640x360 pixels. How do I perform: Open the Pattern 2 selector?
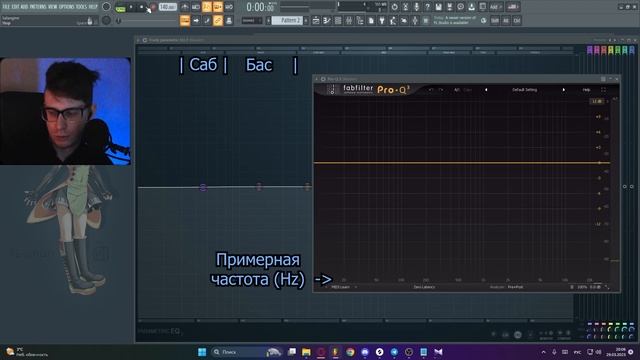point(287,20)
